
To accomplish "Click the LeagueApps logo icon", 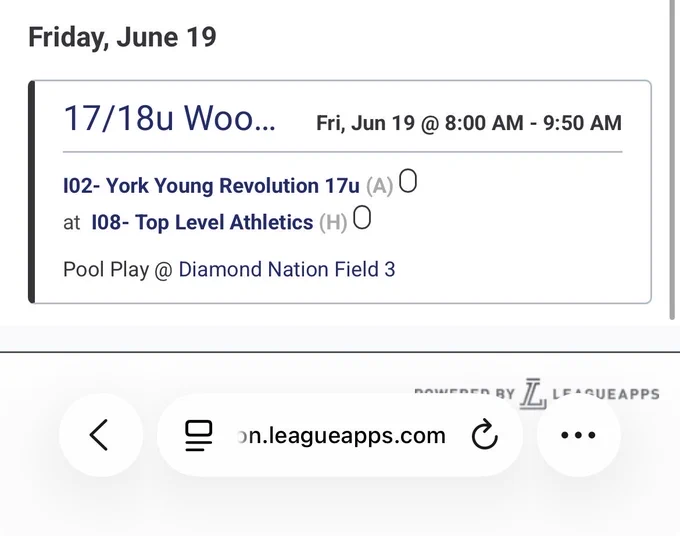I will point(533,394).
